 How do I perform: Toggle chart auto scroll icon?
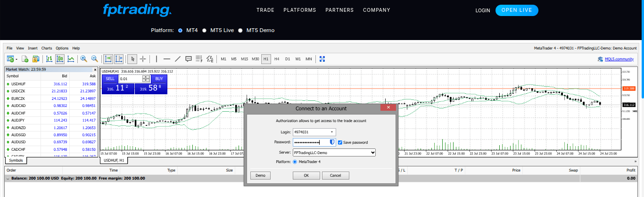click(x=108, y=59)
